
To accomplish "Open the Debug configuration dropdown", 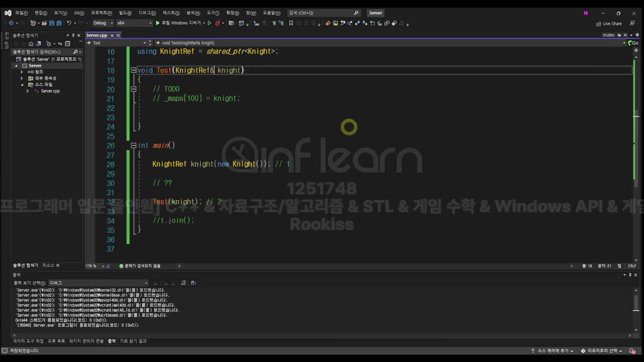I will pyautogui.click(x=112, y=23).
